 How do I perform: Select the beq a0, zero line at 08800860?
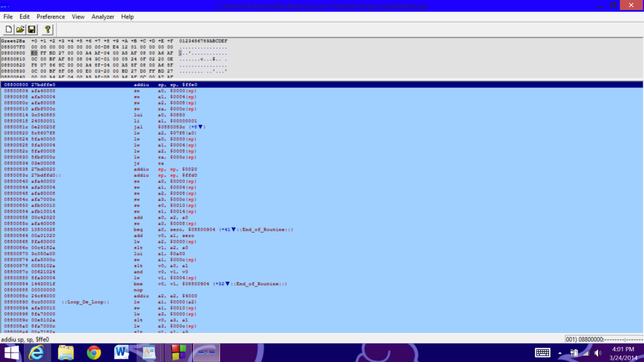tap(321, 229)
